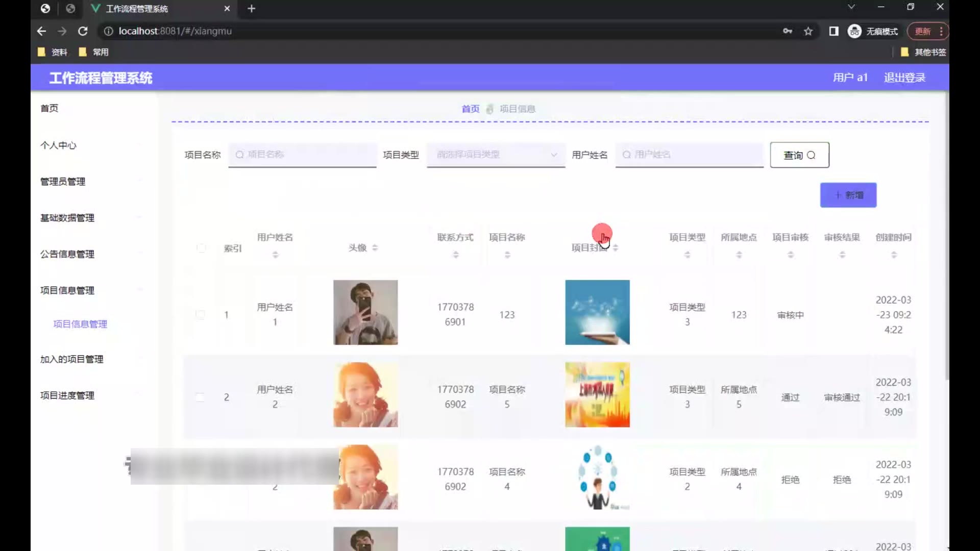Open new browser tab with plus icon
The image size is (980, 551).
[x=251, y=9]
